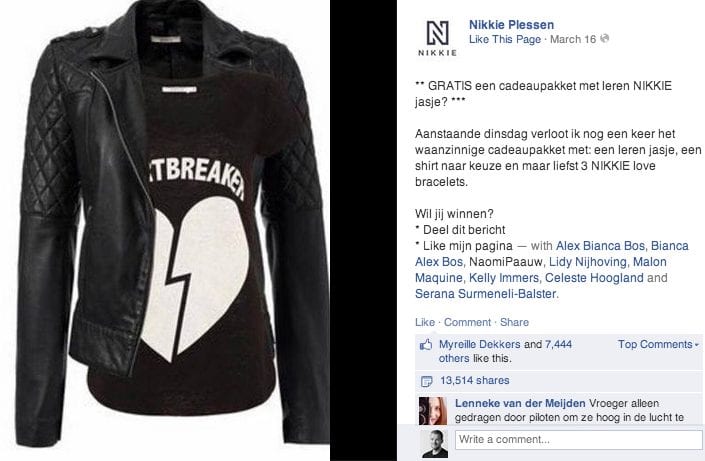Like this post
This screenshot has height=461, width=705.
(425, 322)
